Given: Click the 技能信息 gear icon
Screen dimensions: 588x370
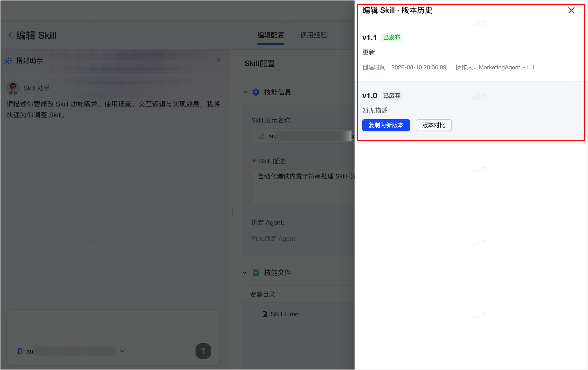Looking at the screenshot, I should coord(256,92).
